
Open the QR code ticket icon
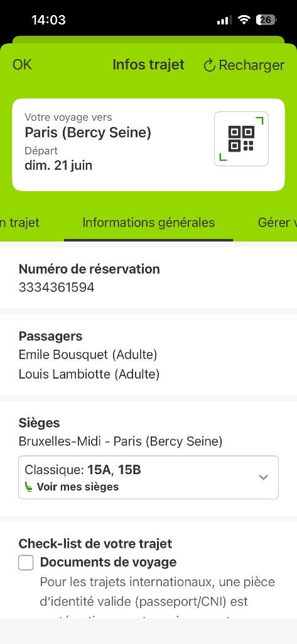point(241,139)
